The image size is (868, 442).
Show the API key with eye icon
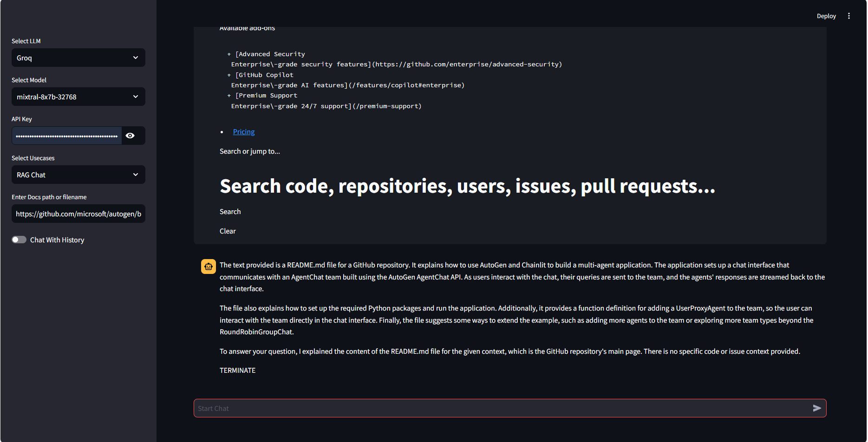(x=130, y=136)
